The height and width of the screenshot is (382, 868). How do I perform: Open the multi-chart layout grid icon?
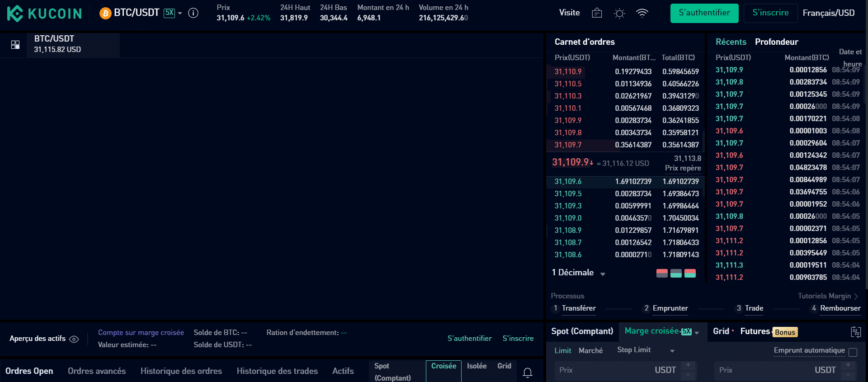tap(15, 45)
